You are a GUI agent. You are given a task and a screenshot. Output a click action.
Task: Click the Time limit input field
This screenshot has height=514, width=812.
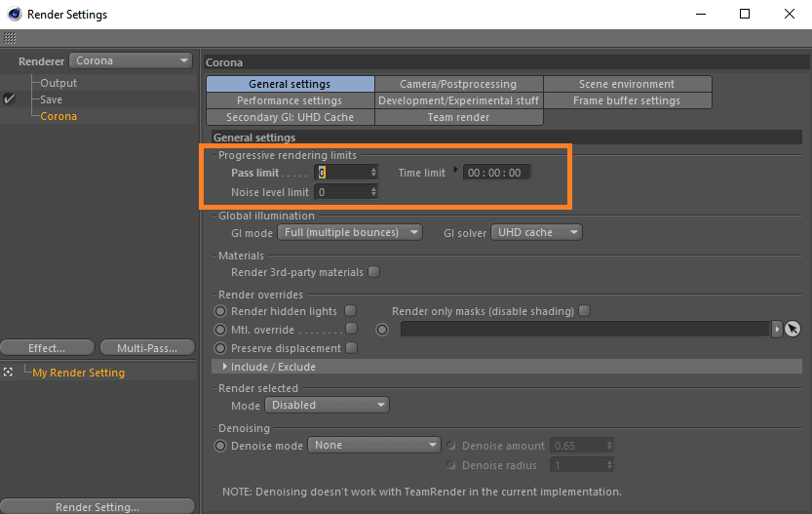pyautogui.click(x=495, y=173)
